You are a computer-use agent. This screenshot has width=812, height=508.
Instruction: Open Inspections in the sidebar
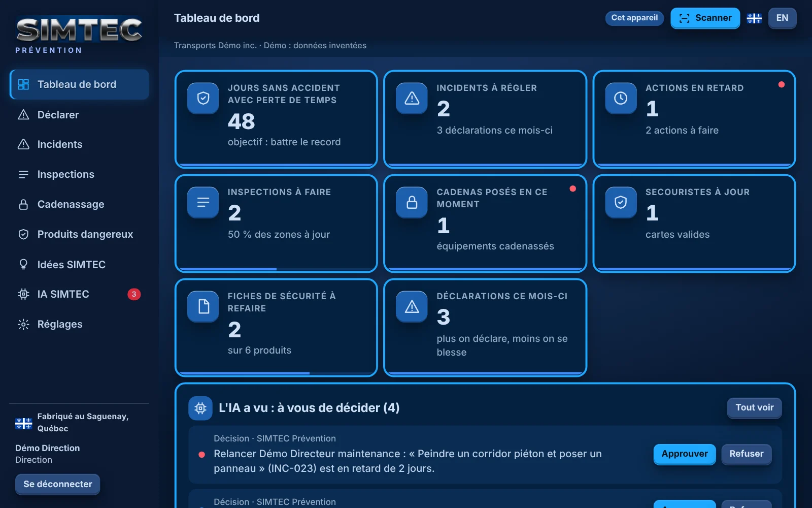pyautogui.click(x=79, y=174)
